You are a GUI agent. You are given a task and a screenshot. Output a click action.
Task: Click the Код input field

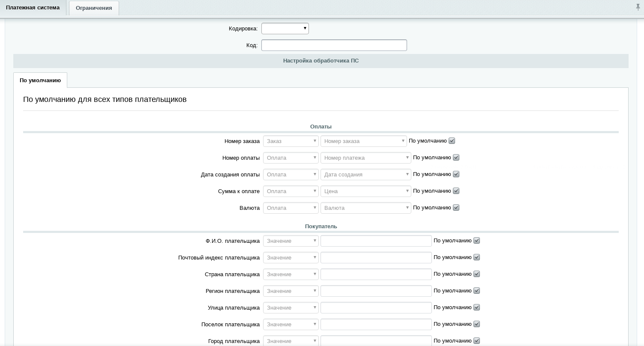tap(334, 45)
